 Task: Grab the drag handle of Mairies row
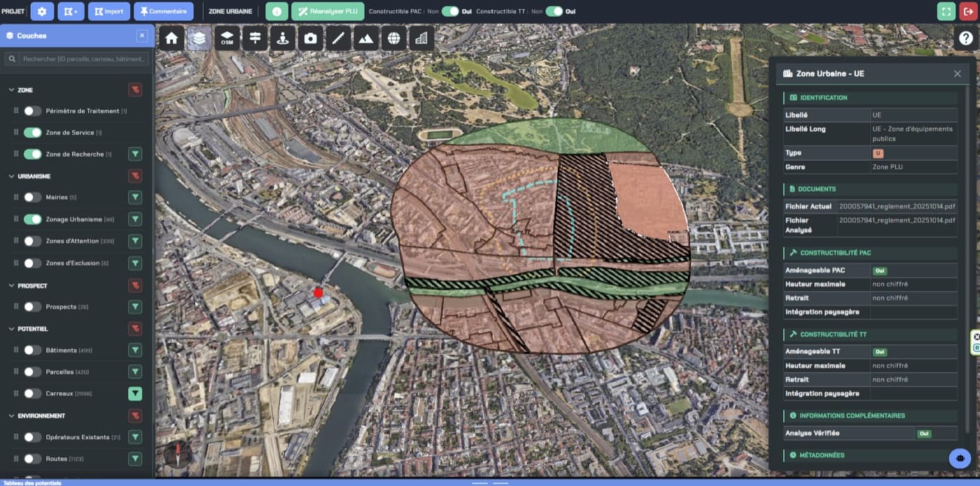coord(16,197)
